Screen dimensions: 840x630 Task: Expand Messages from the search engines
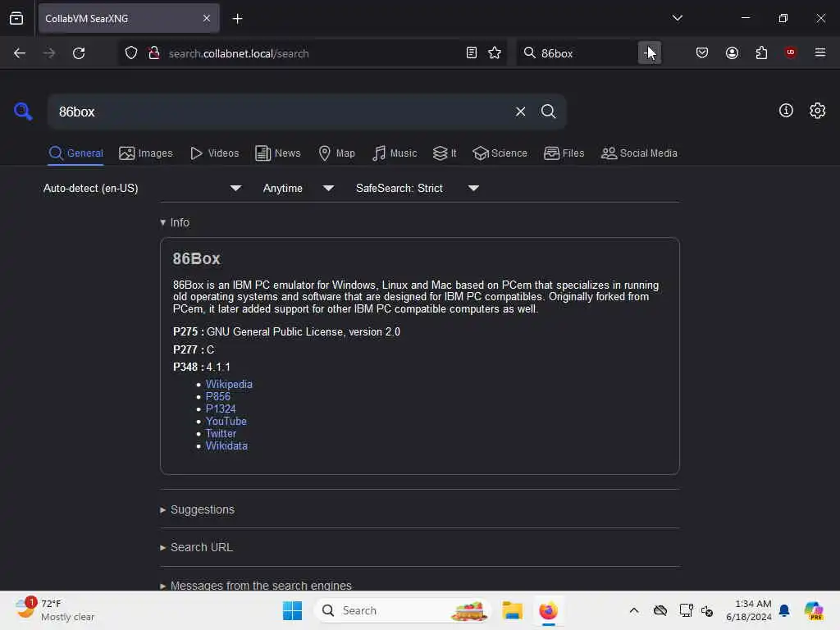pos(256,585)
